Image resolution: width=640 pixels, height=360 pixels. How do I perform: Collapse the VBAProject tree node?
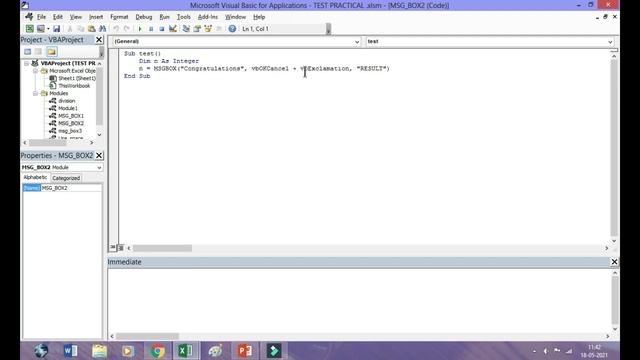(x=27, y=63)
